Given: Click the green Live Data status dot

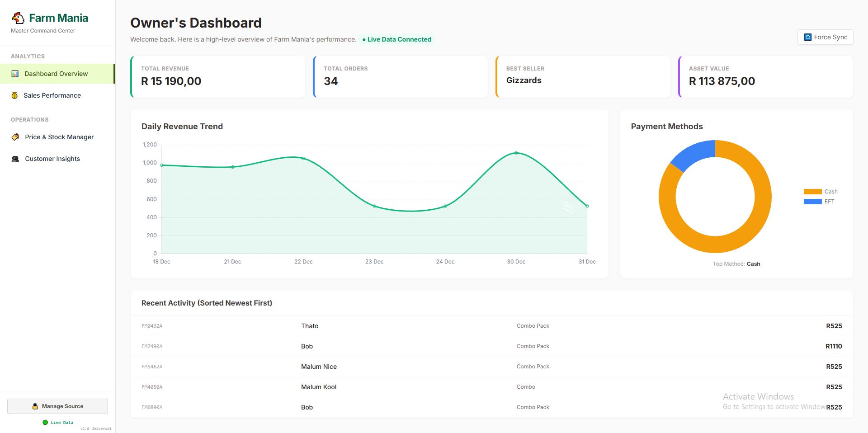Looking at the screenshot, I should (x=45, y=422).
